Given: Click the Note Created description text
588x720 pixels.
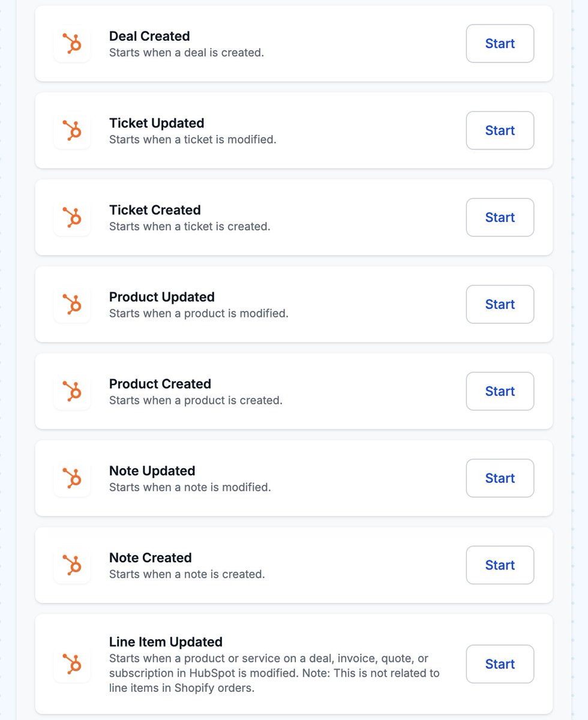Looking at the screenshot, I should [187, 574].
